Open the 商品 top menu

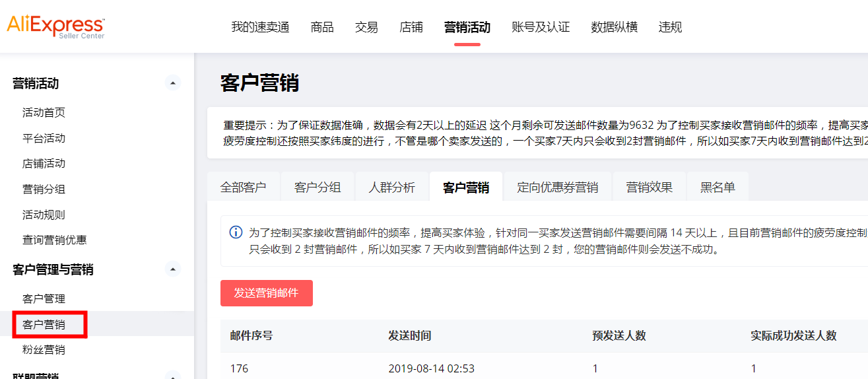322,27
